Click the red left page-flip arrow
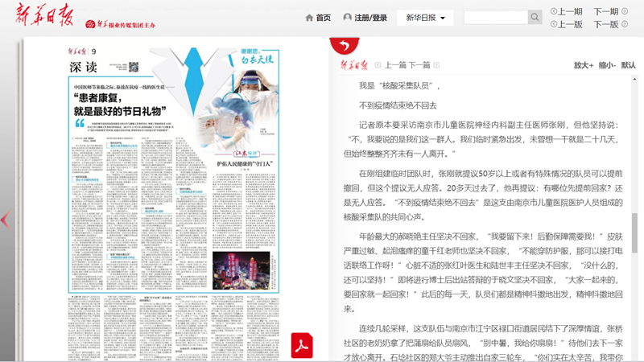Viewport: 644px width, 362px height. (6, 220)
